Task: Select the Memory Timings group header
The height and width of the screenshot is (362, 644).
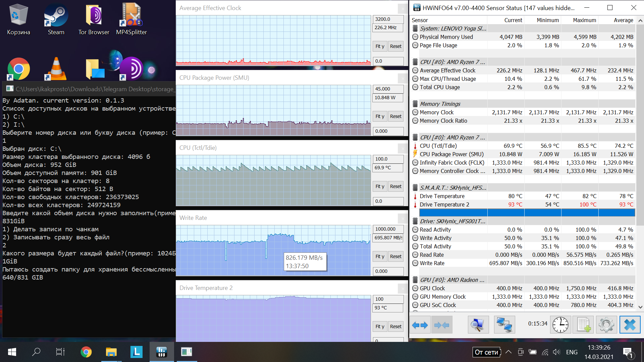Action: pos(523,104)
